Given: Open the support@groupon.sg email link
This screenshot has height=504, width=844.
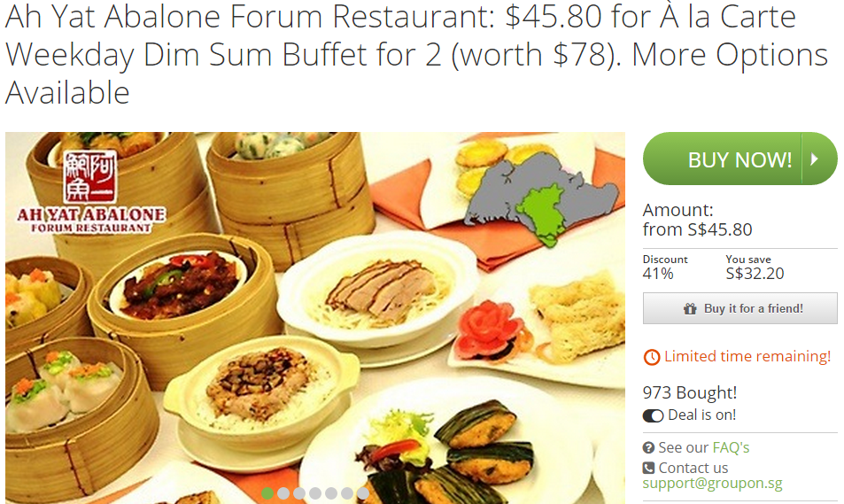Looking at the screenshot, I should pyautogui.click(x=712, y=483).
